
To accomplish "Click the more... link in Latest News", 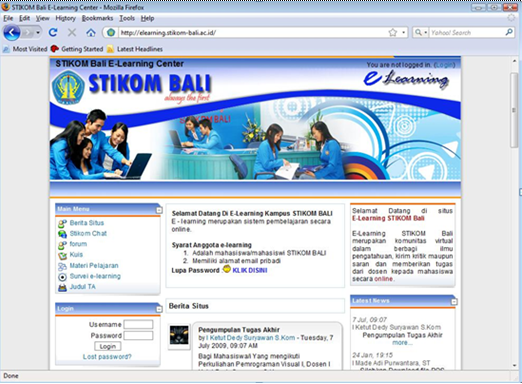I will pos(402,343).
